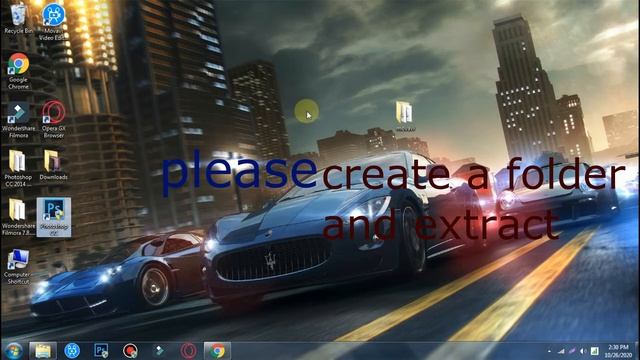Open the network signal tray icon
The height and width of the screenshot is (360, 640).
[561, 351]
